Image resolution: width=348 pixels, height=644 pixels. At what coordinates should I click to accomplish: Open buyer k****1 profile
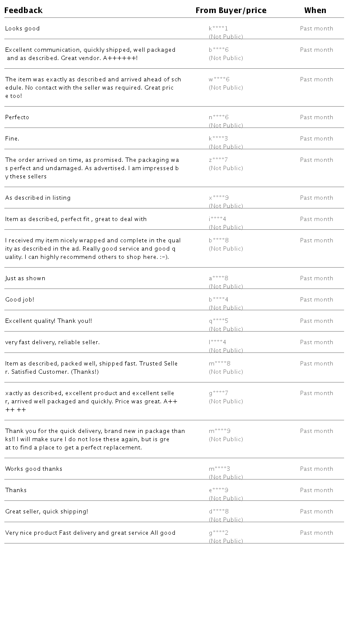(x=218, y=29)
